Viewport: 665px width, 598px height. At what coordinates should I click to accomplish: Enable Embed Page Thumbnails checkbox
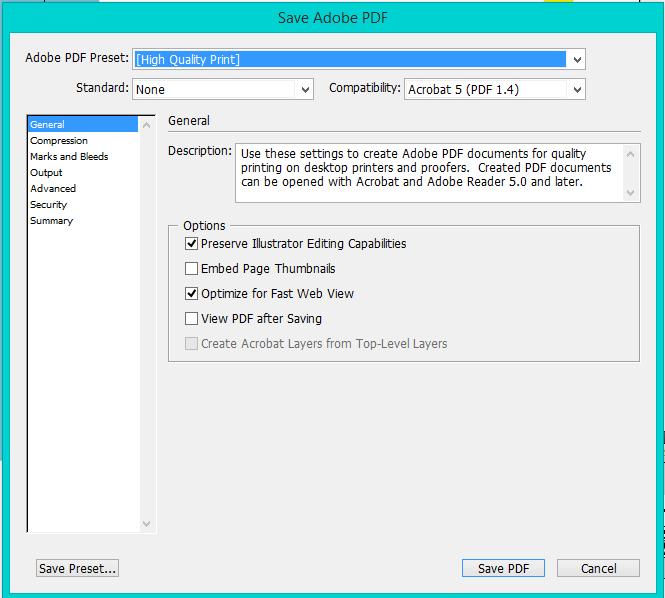(x=191, y=268)
